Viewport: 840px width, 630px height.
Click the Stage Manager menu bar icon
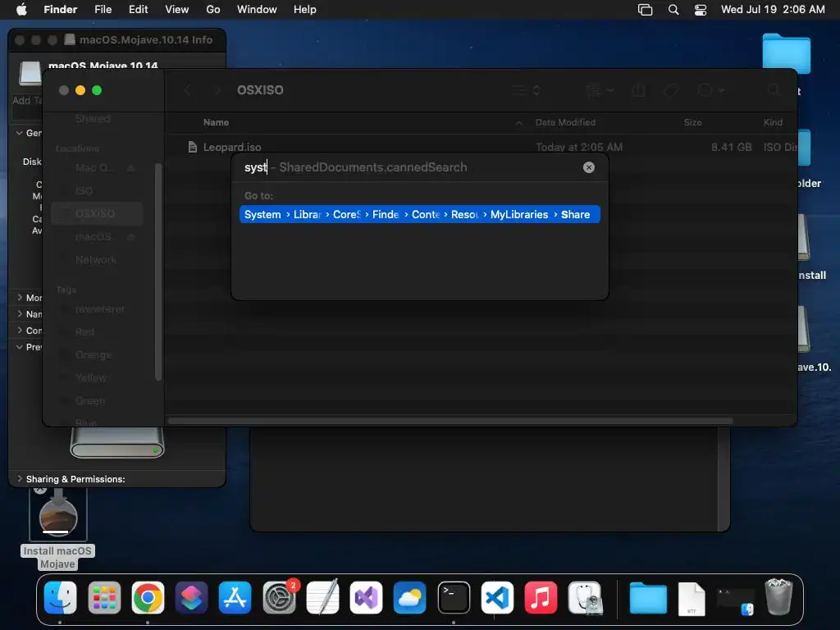(645, 10)
